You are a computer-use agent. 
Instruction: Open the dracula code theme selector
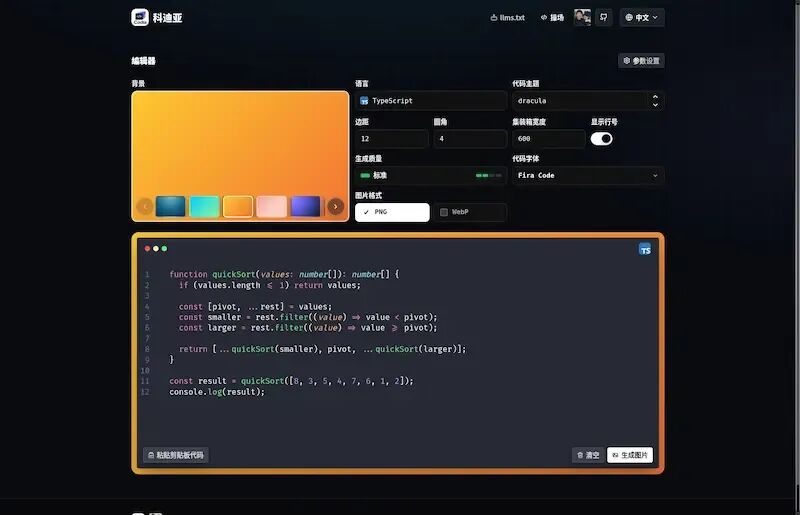[588, 101]
